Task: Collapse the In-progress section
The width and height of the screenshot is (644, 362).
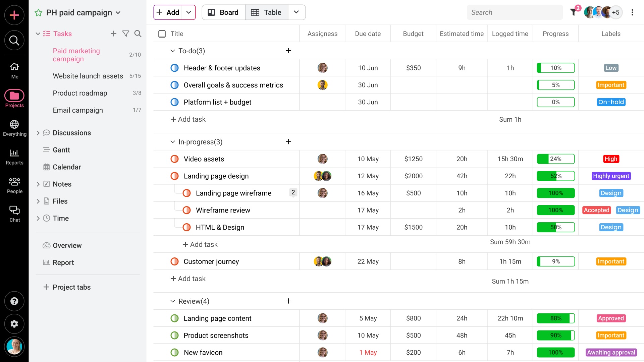Action: (172, 141)
